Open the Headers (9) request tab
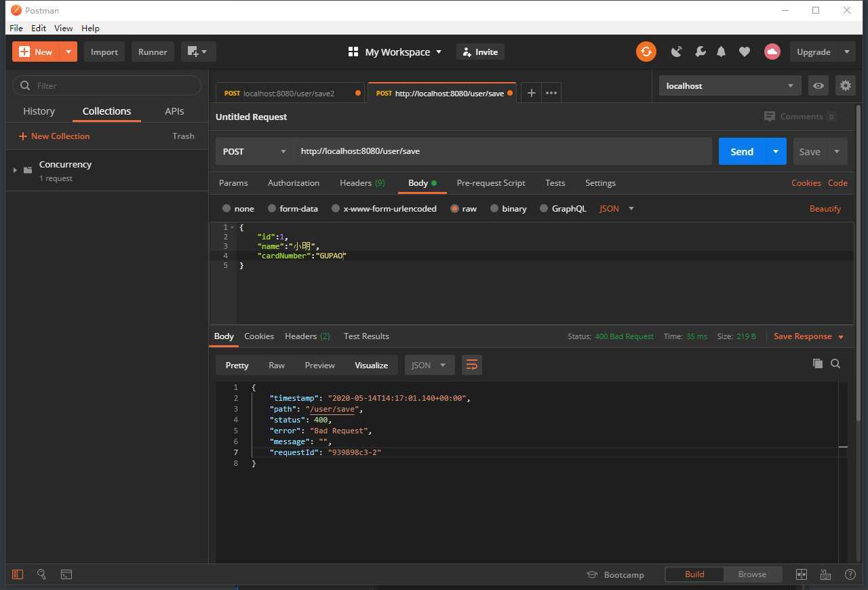This screenshot has height=590, width=868. (362, 183)
